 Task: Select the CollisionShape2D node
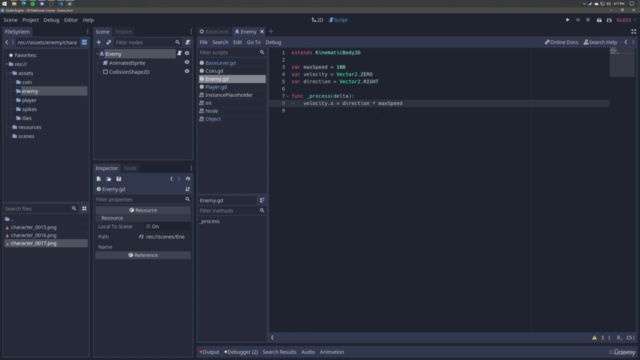point(129,72)
